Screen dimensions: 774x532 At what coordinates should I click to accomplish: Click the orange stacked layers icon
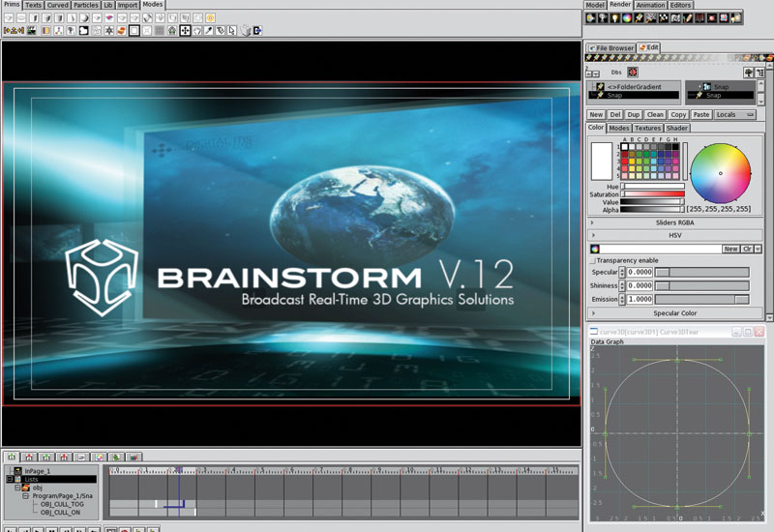122,31
